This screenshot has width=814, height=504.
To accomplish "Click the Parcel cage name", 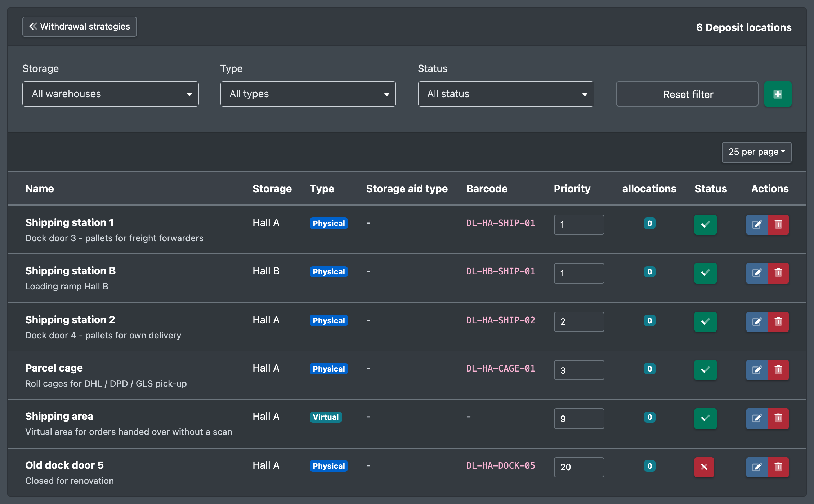I will point(54,368).
